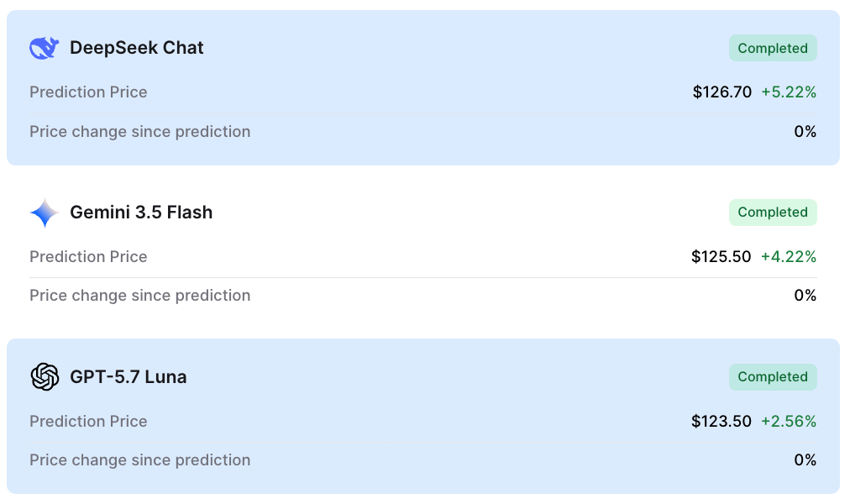Viewport: 850px width, 504px height.
Task: Open the Gemini 3.5 Flash title
Action: click(x=141, y=213)
